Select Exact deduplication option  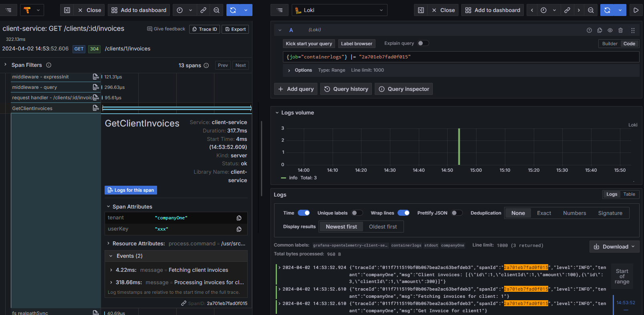(x=544, y=213)
